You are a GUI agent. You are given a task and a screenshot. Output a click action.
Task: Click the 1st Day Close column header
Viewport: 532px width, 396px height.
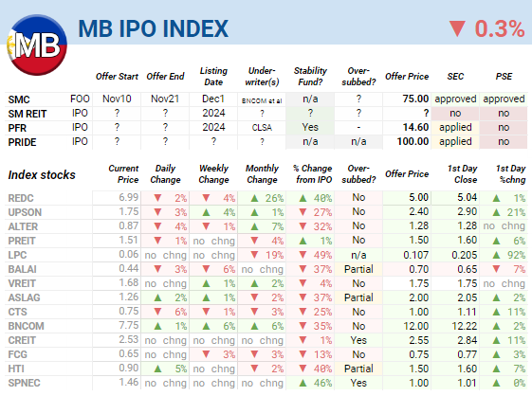tap(463, 174)
